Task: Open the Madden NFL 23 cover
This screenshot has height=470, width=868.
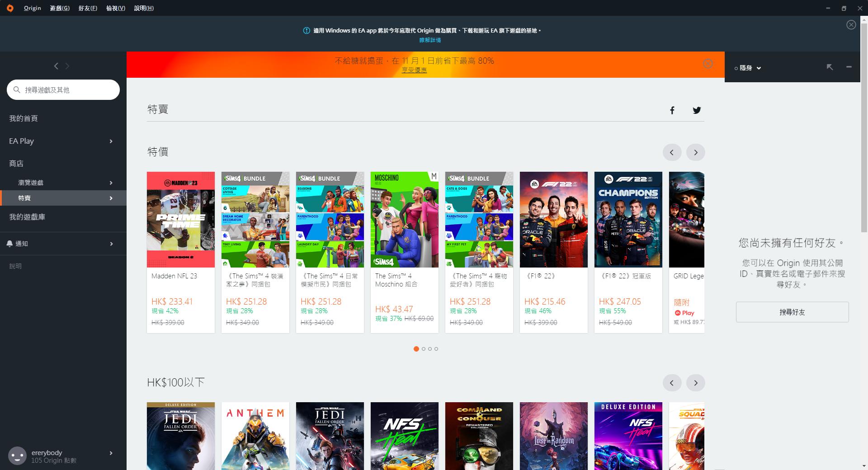Action: [181, 220]
